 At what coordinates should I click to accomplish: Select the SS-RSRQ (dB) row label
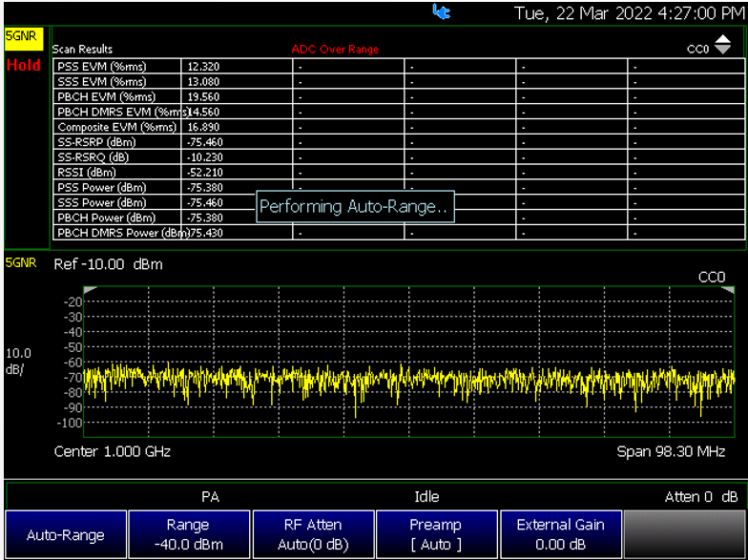coord(93,157)
